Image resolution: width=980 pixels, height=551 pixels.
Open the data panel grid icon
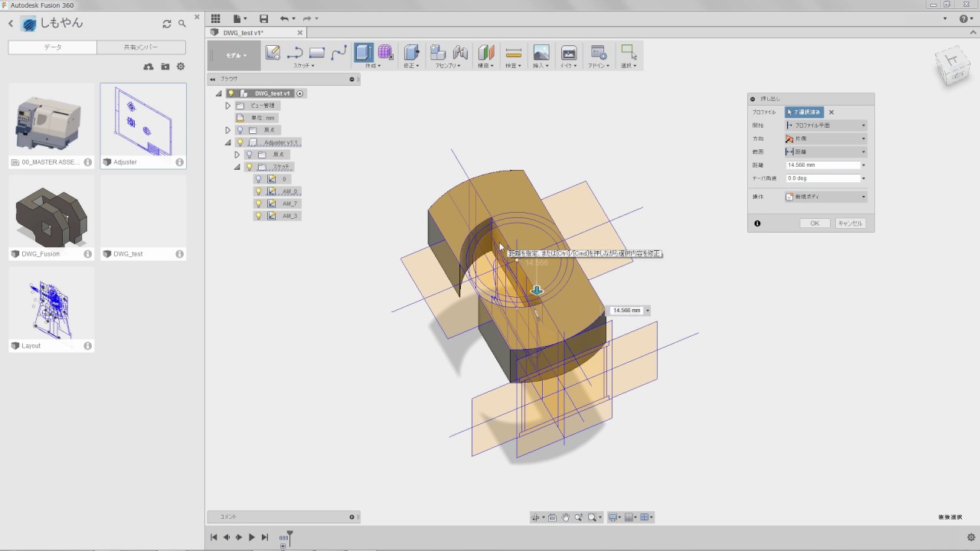215,18
